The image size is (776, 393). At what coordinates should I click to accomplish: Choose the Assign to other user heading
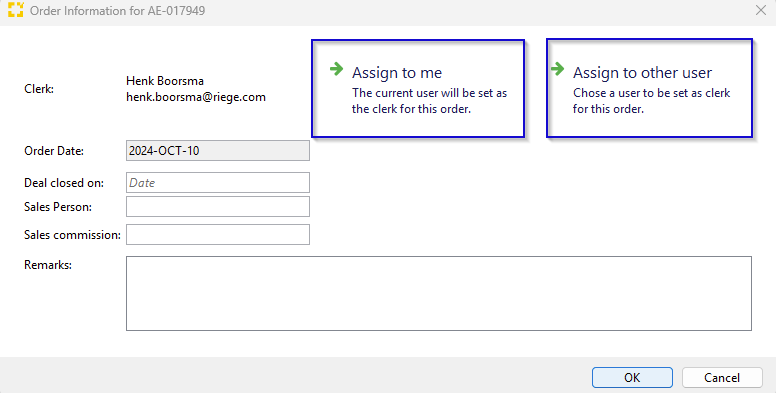pyautogui.click(x=642, y=73)
